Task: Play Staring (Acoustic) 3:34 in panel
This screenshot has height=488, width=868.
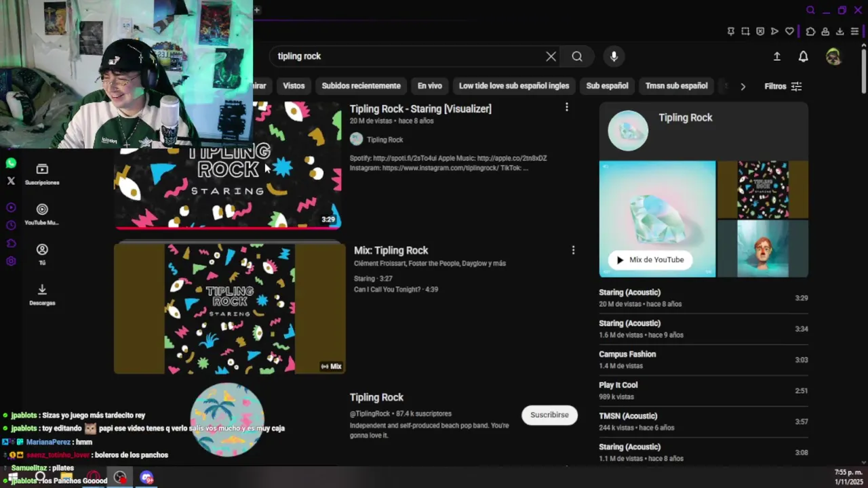Action: click(x=703, y=329)
